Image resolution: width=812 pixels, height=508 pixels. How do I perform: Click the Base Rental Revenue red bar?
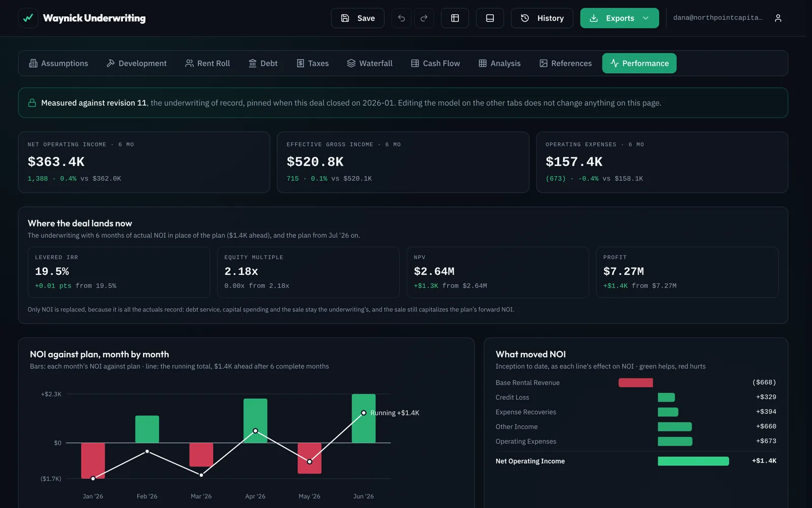pyautogui.click(x=635, y=383)
